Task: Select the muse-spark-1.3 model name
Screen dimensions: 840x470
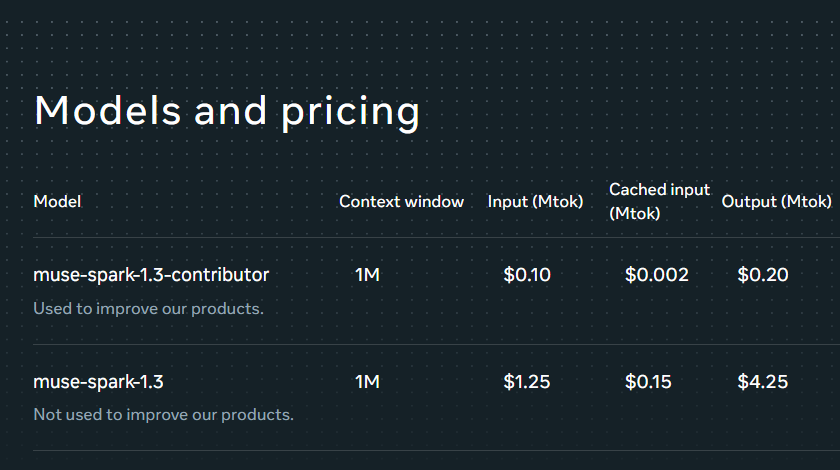Action: coord(98,382)
